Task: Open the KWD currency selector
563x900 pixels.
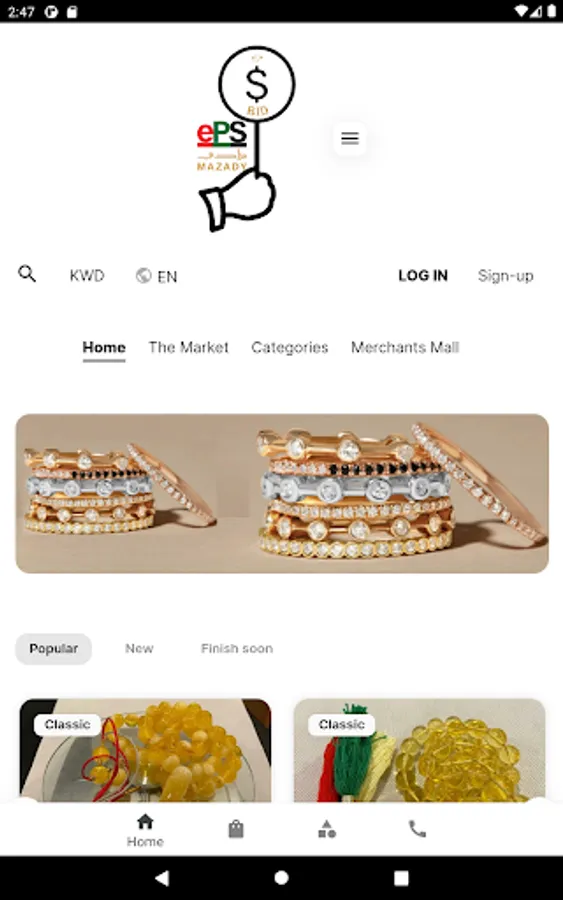Action: (87, 276)
